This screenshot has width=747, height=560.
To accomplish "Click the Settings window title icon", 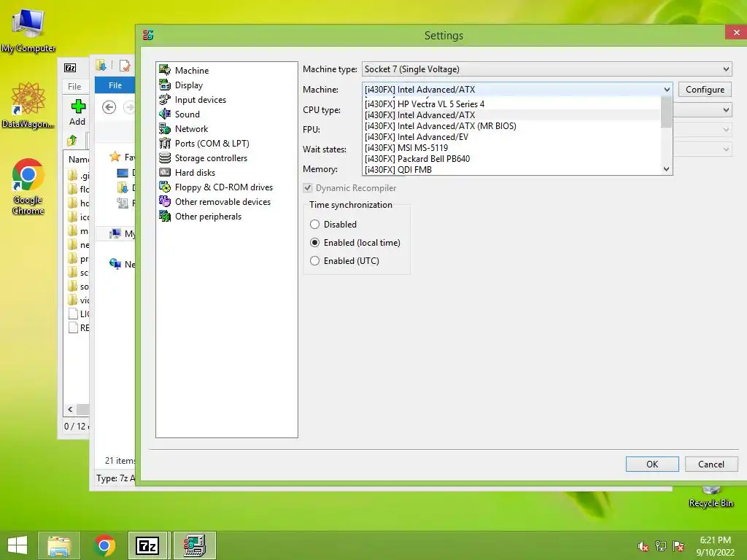I will point(148,35).
